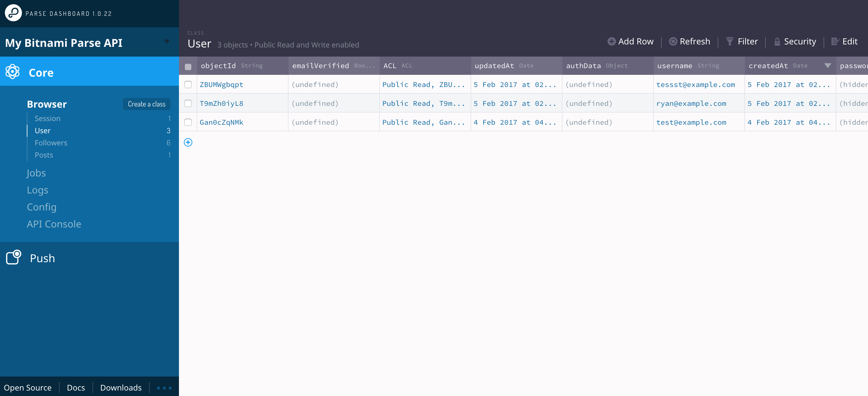This screenshot has width=868, height=396.
Task: Open Jobs in the sidebar
Action: (x=37, y=173)
